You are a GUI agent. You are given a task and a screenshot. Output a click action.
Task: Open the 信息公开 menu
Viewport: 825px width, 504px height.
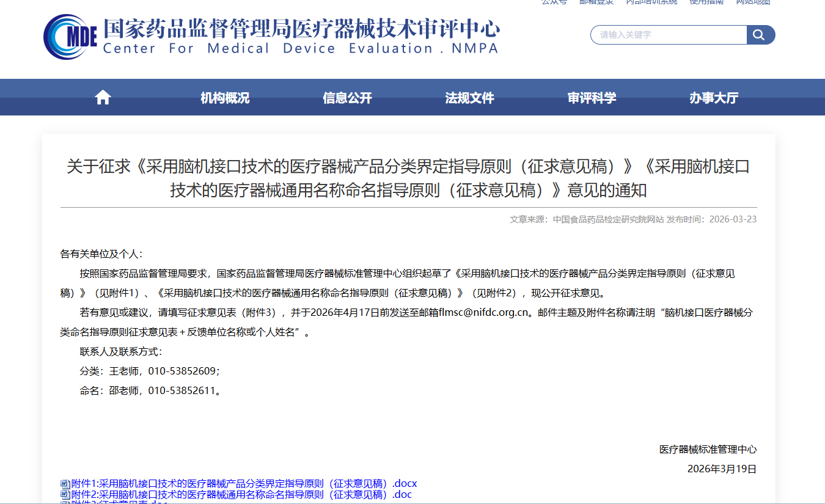click(x=347, y=98)
